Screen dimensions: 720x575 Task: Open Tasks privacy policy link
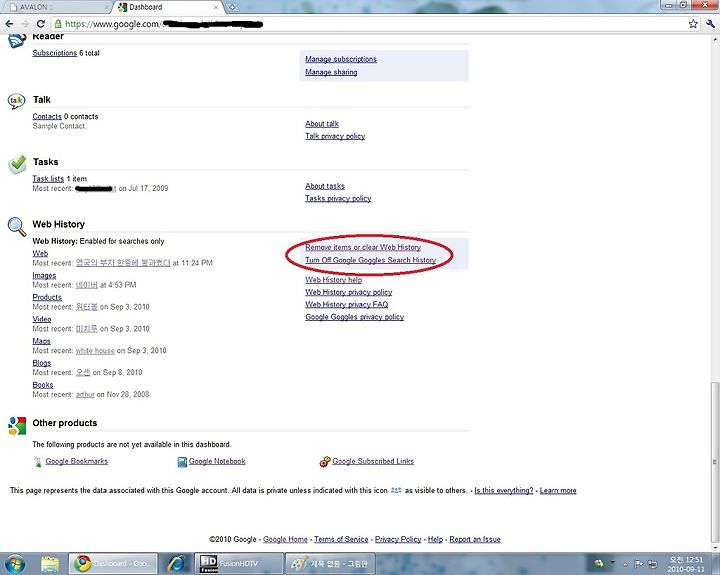point(338,198)
